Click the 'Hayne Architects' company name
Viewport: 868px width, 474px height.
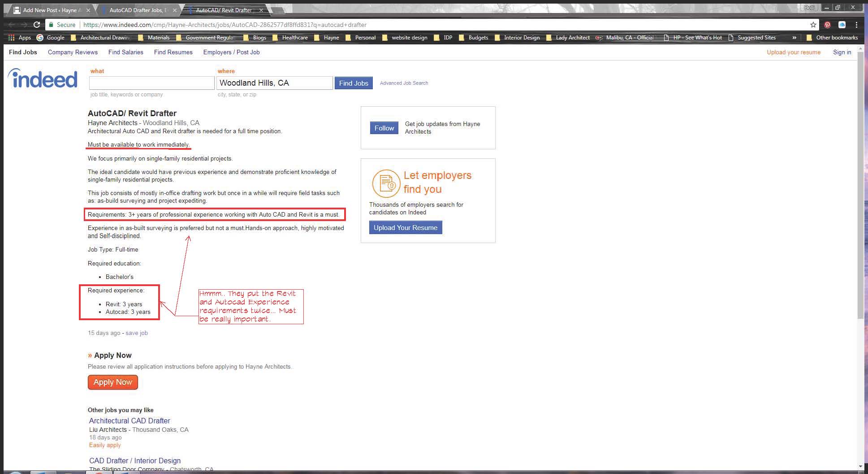[112, 123]
